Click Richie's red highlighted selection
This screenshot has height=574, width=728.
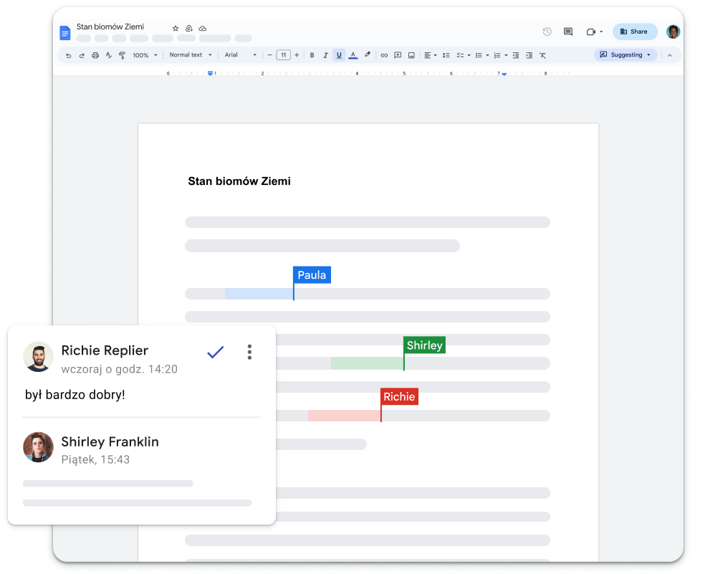tap(344, 416)
